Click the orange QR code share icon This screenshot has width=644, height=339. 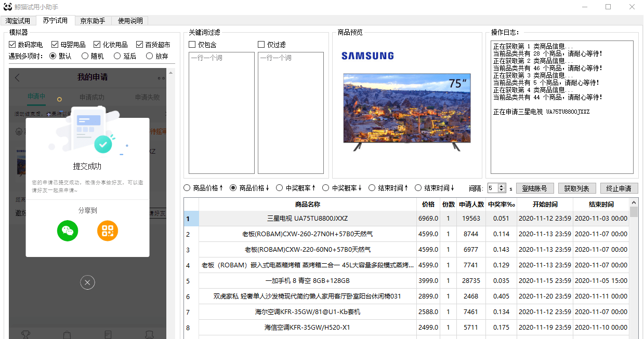tap(108, 231)
